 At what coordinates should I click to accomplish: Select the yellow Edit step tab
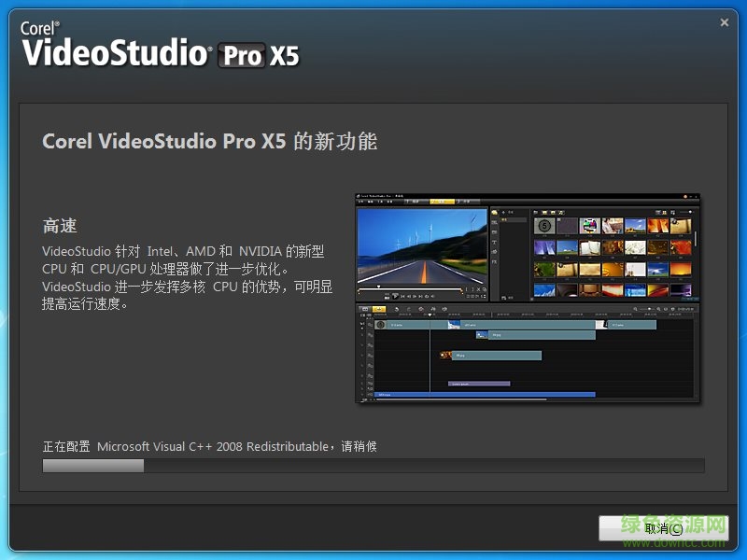(442, 201)
